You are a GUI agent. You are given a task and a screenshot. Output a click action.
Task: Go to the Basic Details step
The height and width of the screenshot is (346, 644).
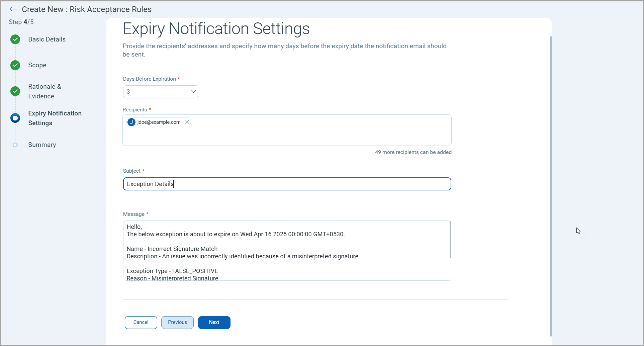47,39
